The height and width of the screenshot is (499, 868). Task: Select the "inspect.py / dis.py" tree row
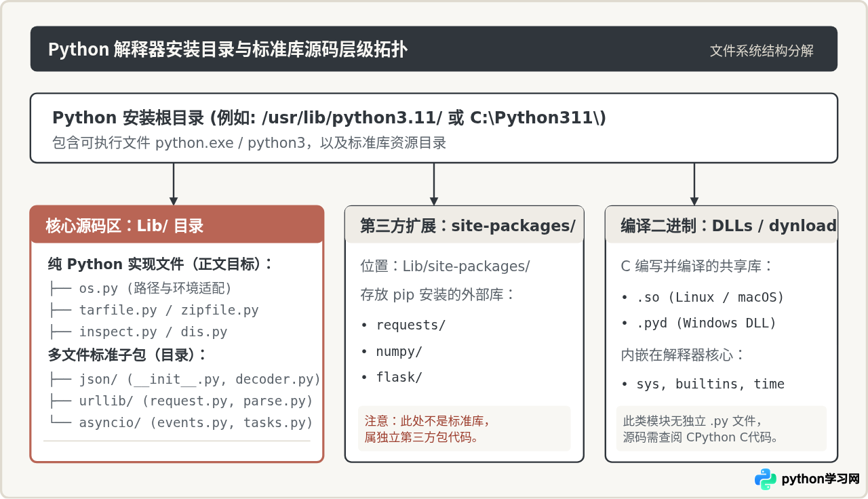coord(138,332)
